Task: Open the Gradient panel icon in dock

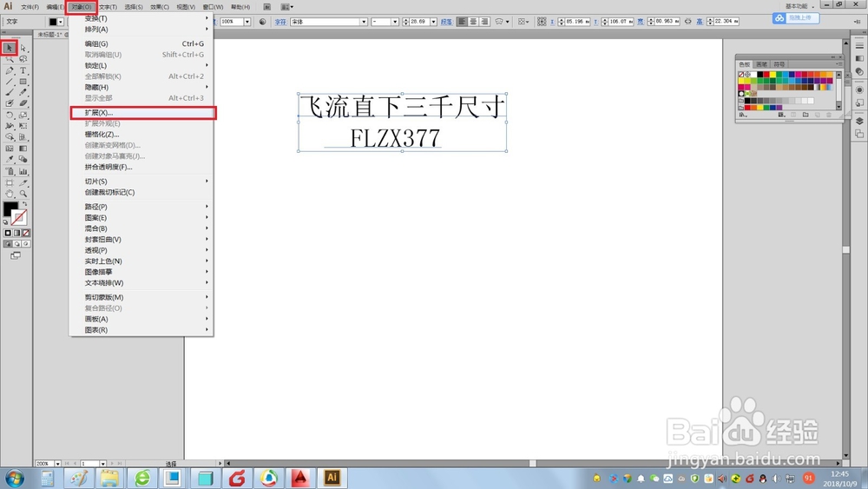Action: [x=859, y=58]
